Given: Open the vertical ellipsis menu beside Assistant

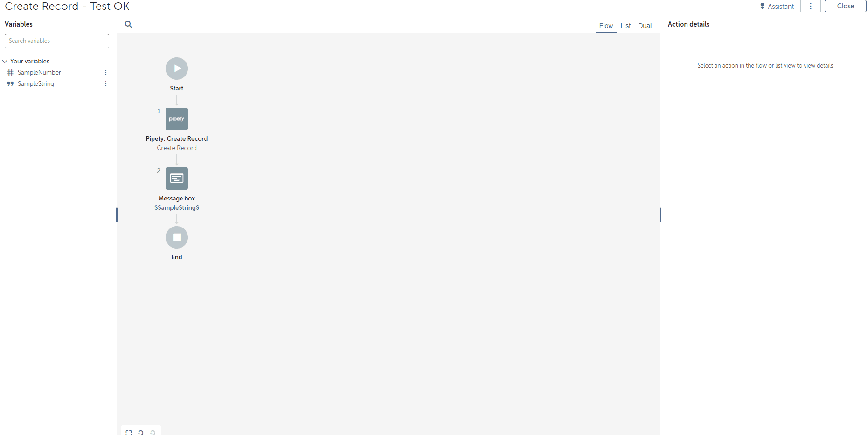Looking at the screenshot, I should point(811,6).
